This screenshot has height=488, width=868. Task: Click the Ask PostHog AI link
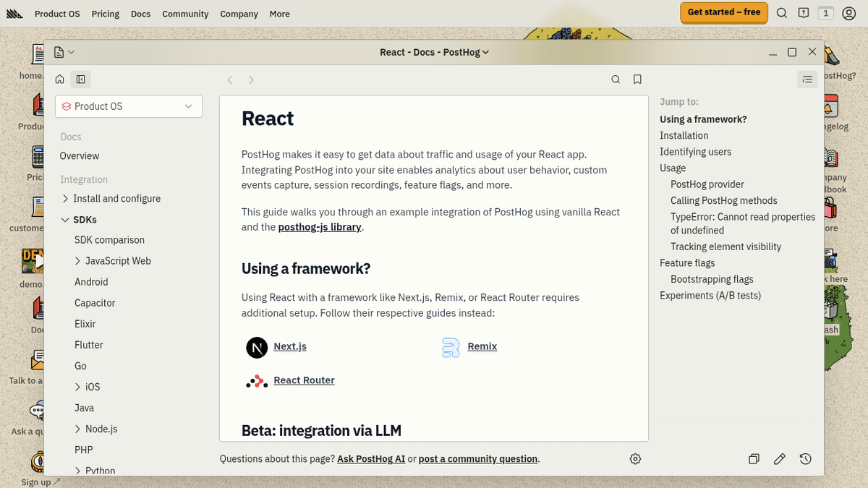click(x=371, y=459)
